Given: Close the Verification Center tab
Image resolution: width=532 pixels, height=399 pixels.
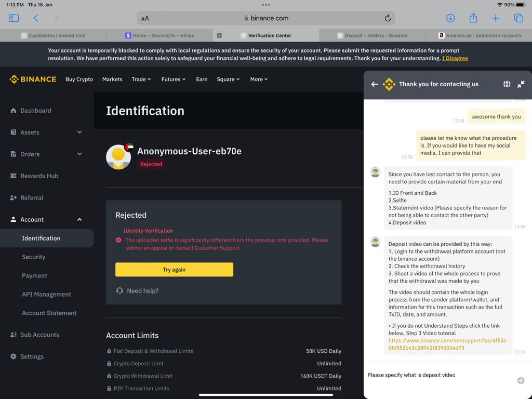Looking at the screenshot, I should point(219,35).
